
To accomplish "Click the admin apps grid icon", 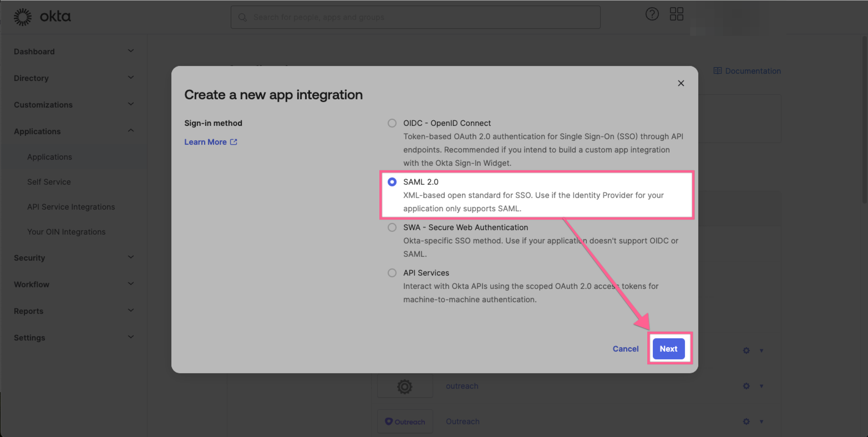I will 677,14.
